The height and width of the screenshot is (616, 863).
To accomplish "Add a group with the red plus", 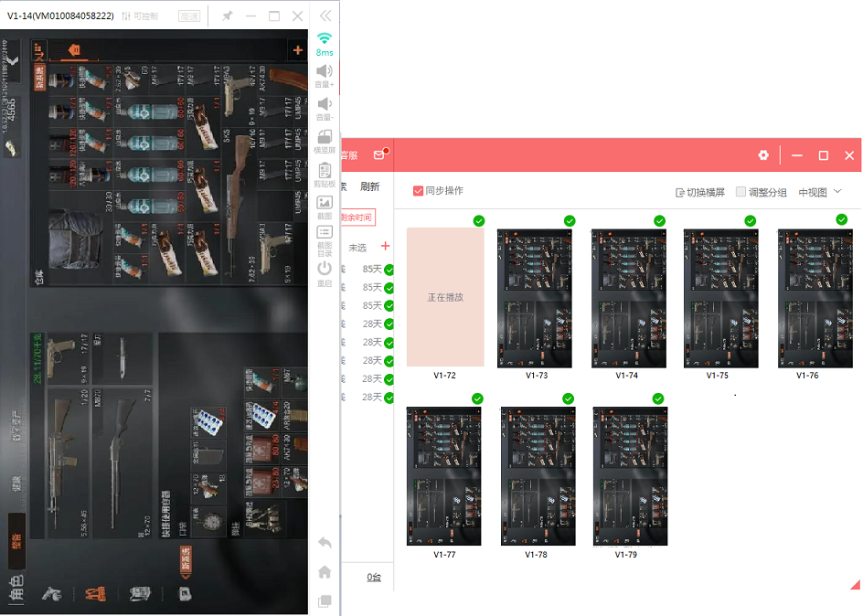I will tap(385, 247).
